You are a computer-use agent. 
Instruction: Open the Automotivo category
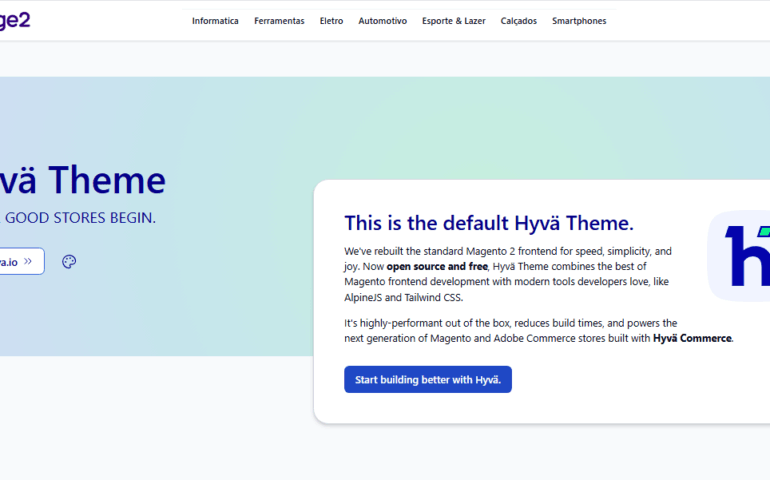tap(382, 21)
